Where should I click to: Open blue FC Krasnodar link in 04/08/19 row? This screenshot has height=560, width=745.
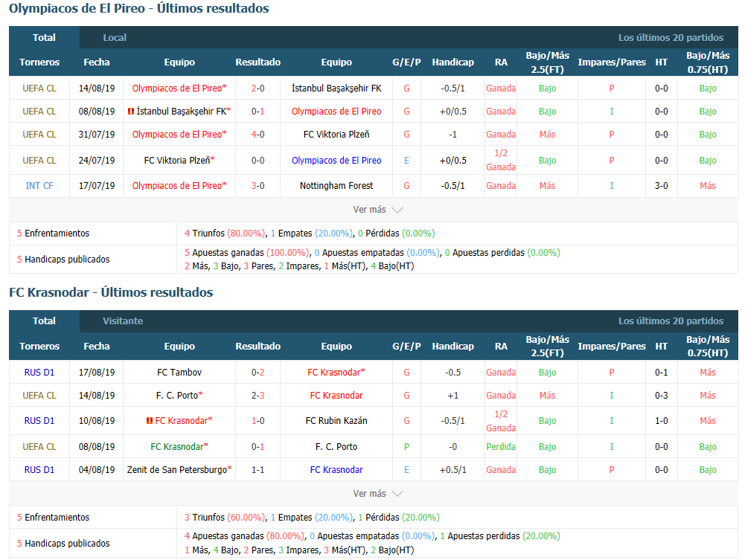point(336,470)
